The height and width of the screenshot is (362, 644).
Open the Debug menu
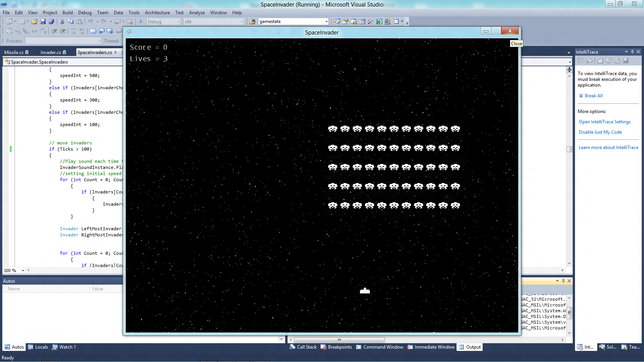point(85,13)
